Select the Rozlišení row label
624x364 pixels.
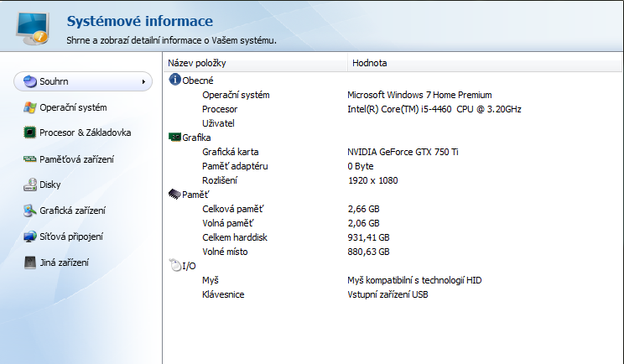(220, 180)
